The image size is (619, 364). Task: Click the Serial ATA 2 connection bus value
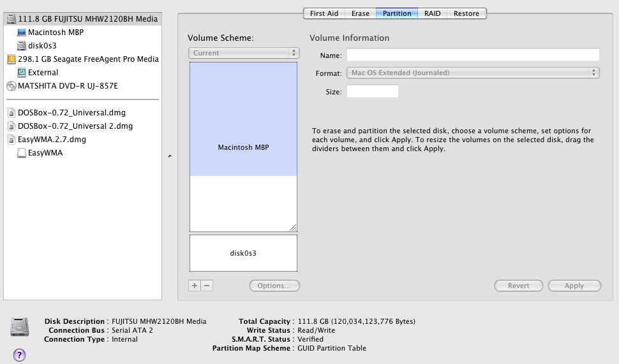[x=132, y=330]
